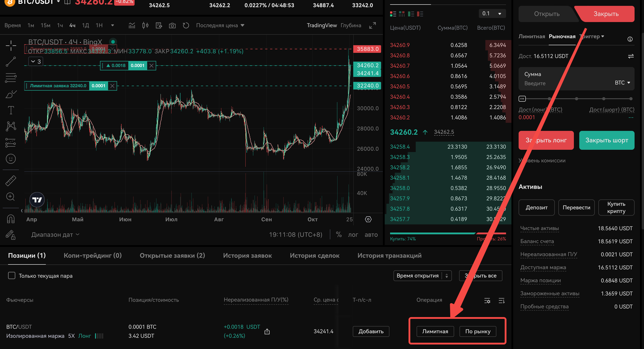Open BTC/USDT trading pair selector
This screenshot has width=644, height=349.
click(39, 2)
